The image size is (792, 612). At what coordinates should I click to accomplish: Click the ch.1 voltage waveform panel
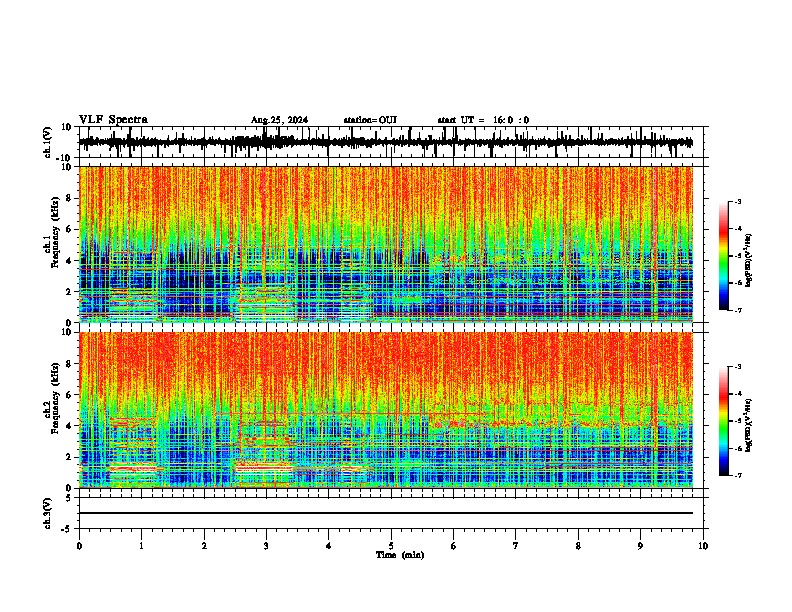click(391, 142)
